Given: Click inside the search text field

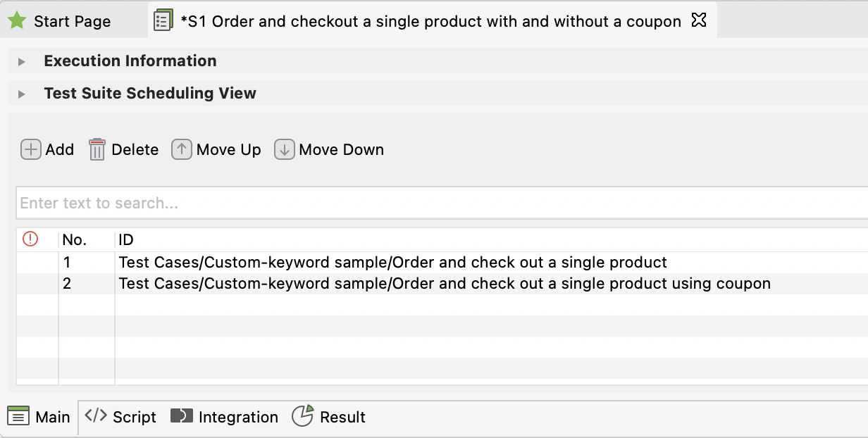Looking at the screenshot, I should coord(211,203).
